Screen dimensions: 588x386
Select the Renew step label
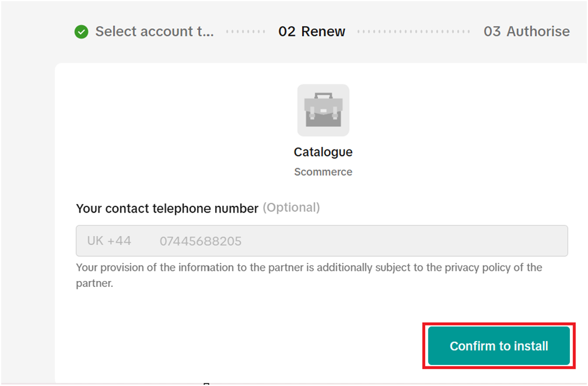pyautogui.click(x=323, y=32)
